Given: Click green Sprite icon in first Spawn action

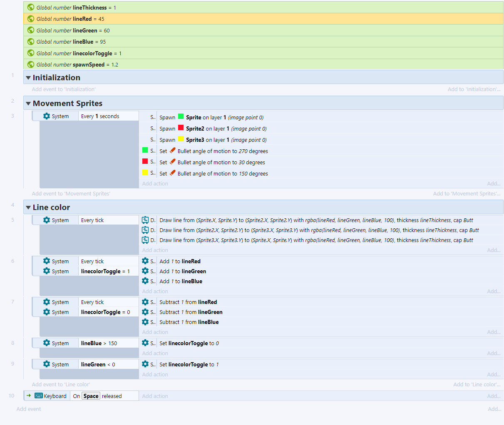Looking at the screenshot, I should tap(181, 117).
